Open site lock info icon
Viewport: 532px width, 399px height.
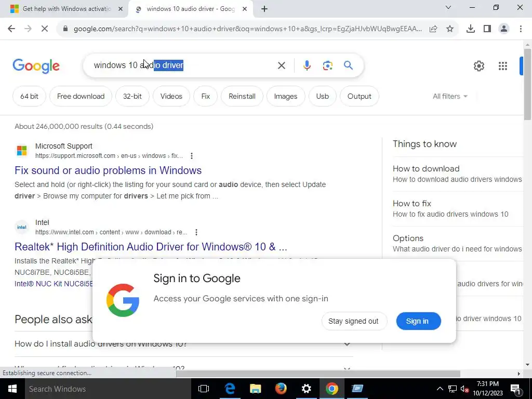(x=65, y=29)
